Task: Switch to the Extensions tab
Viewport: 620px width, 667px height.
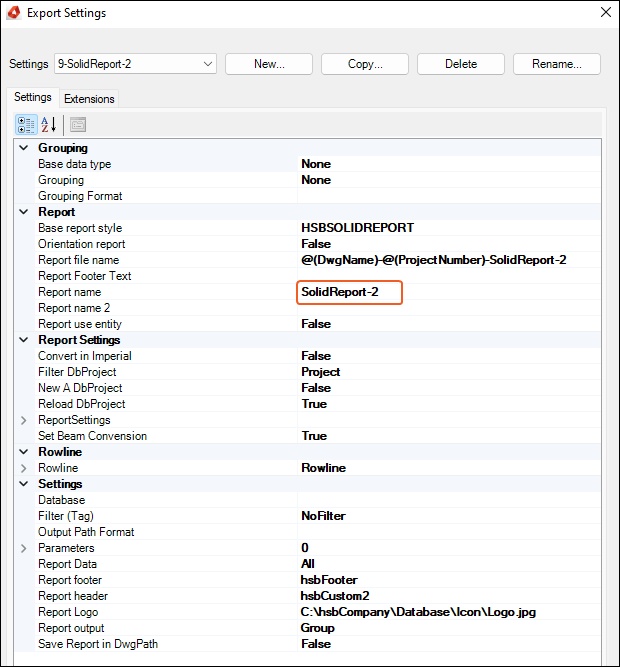Action: tap(89, 99)
